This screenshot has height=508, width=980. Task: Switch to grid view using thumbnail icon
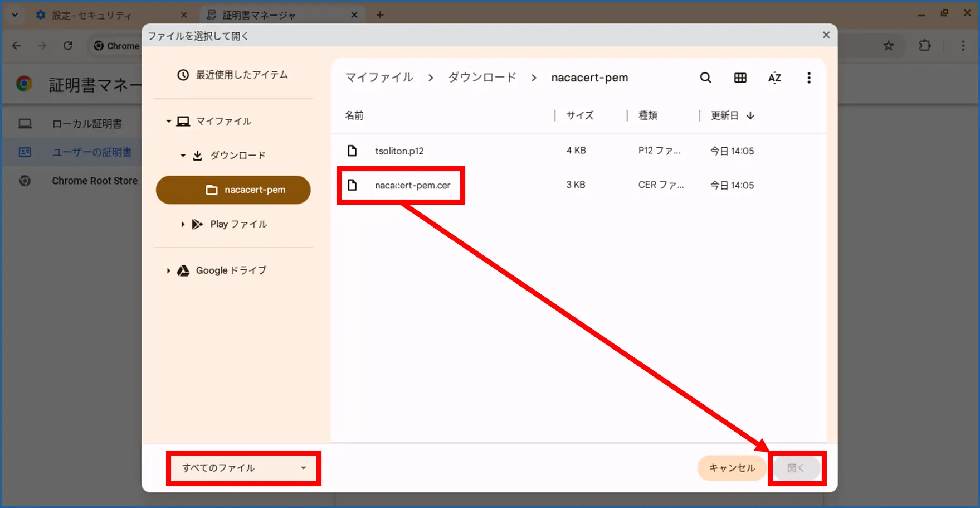(x=740, y=78)
